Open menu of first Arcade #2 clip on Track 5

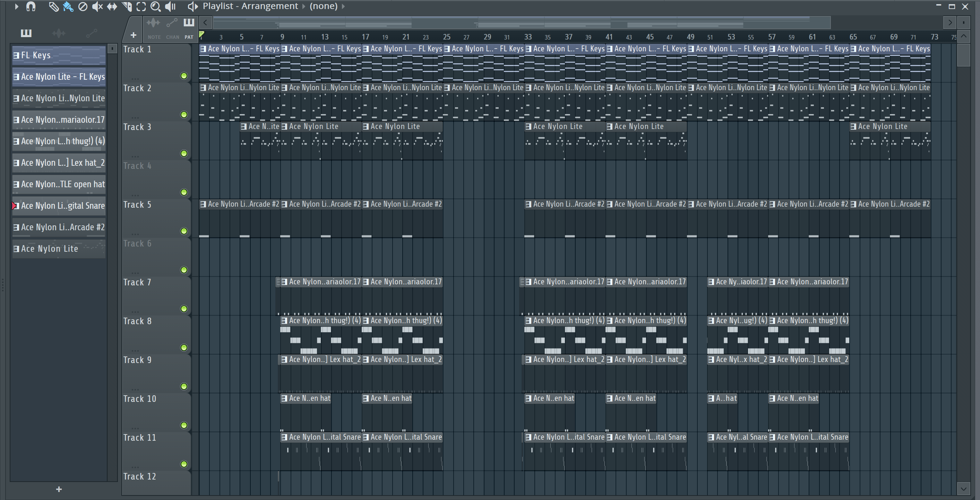click(203, 204)
